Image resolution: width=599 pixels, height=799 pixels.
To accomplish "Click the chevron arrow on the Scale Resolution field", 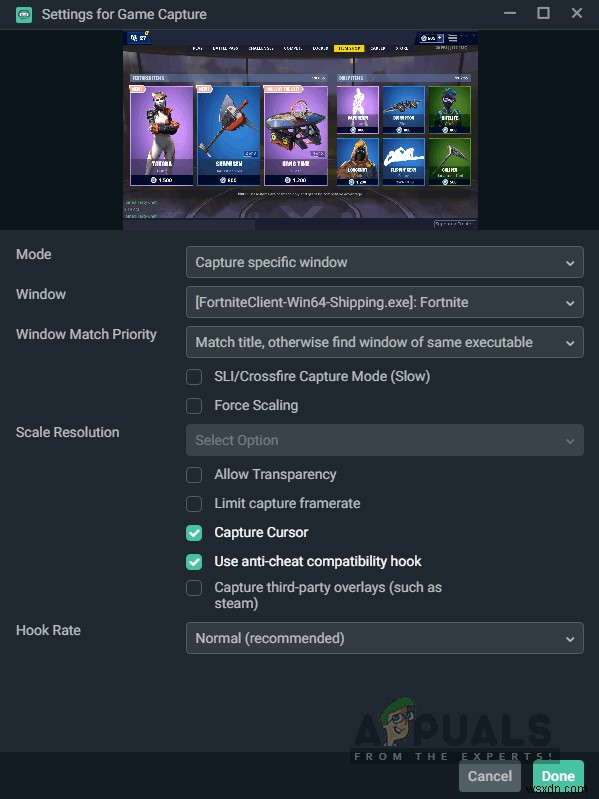I will 570,441.
